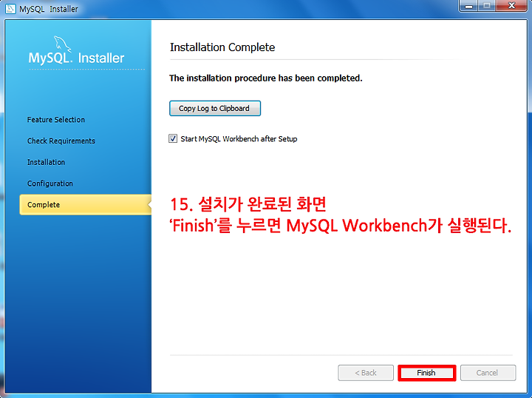The image size is (532, 398).
Task: Select the Configuration step
Action: click(x=50, y=183)
